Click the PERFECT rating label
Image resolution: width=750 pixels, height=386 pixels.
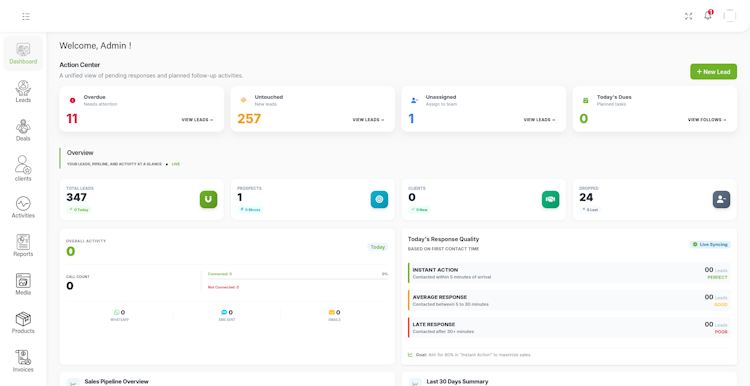pos(717,277)
